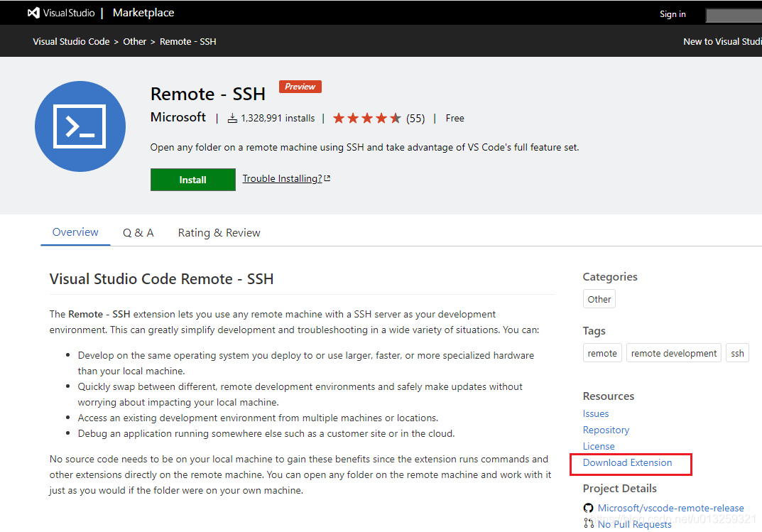Select the remote development tag

point(673,353)
